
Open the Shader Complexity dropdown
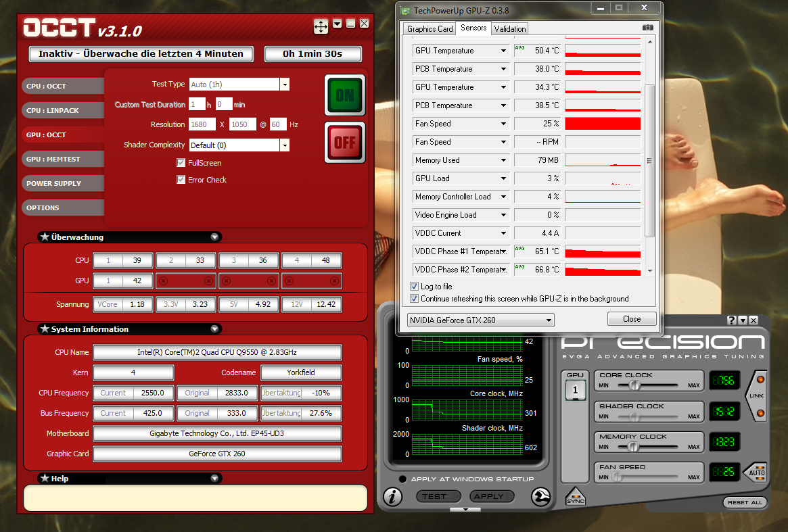[285, 145]
